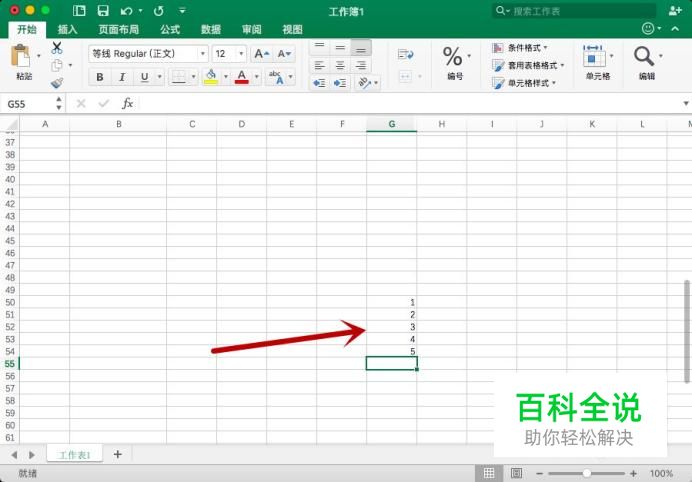Toggle underline formatting
This screenshot has width=692, height=482.
144,77
